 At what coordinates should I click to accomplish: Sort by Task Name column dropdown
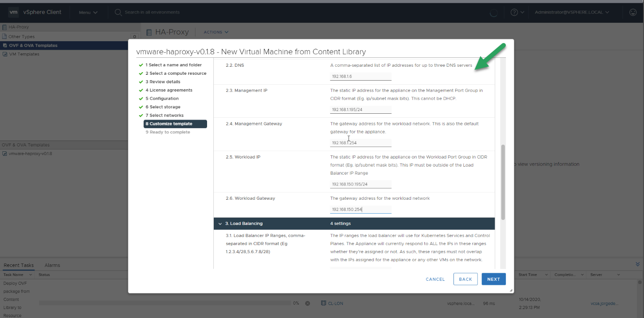[x=31, y=275]
